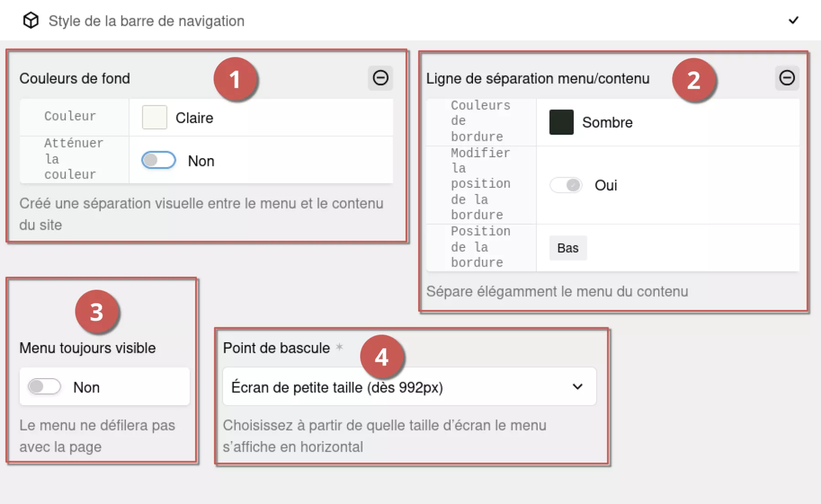
Task: Click the Menu toujours visible label
Action: point(88,348)
